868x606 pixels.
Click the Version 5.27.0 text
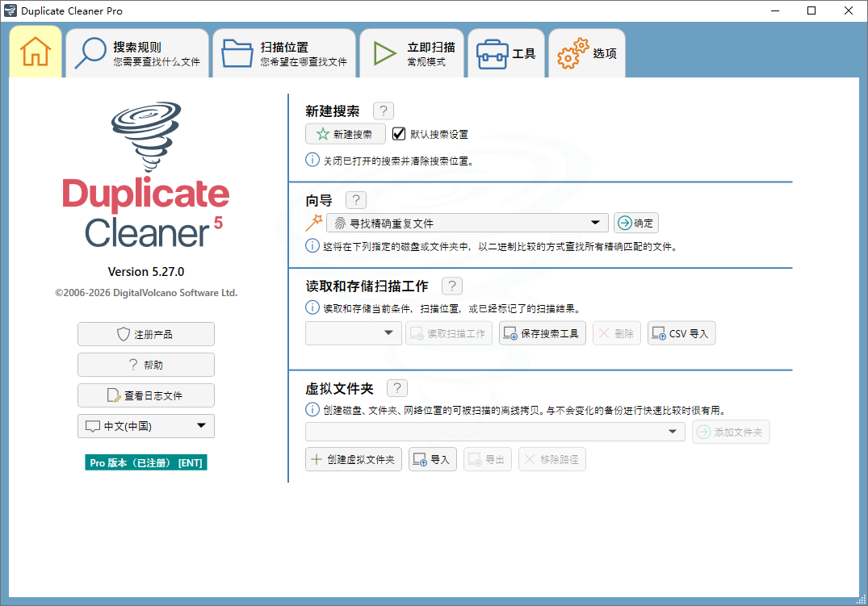coord(146,272)
